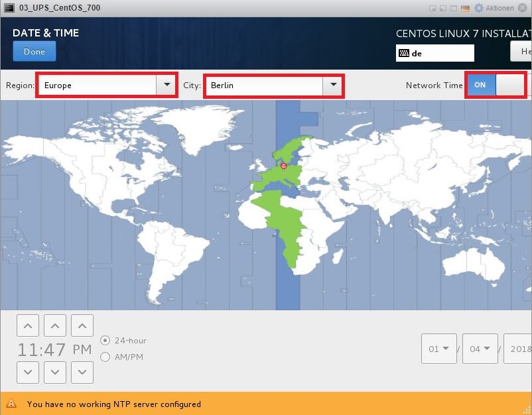
Task: Click the de keyboard layout indicator
Action: click(x=435, y=53)
